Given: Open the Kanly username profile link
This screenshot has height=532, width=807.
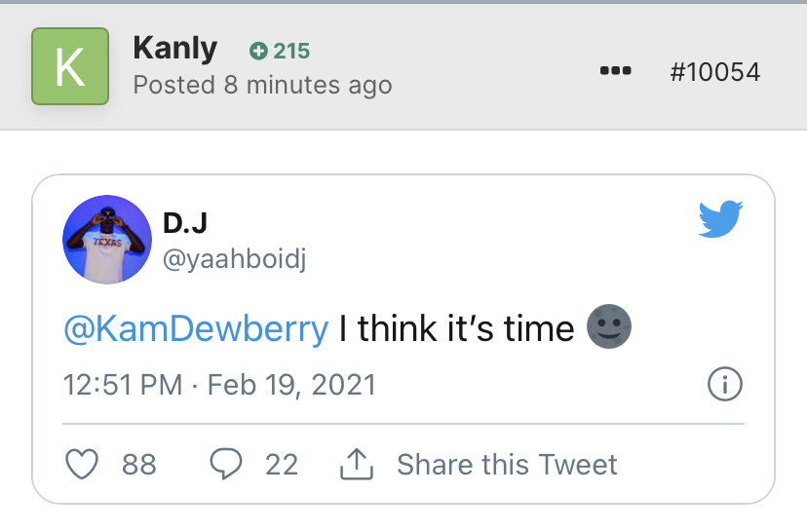Looking at the screenshot, I should [x=175, y=49].
